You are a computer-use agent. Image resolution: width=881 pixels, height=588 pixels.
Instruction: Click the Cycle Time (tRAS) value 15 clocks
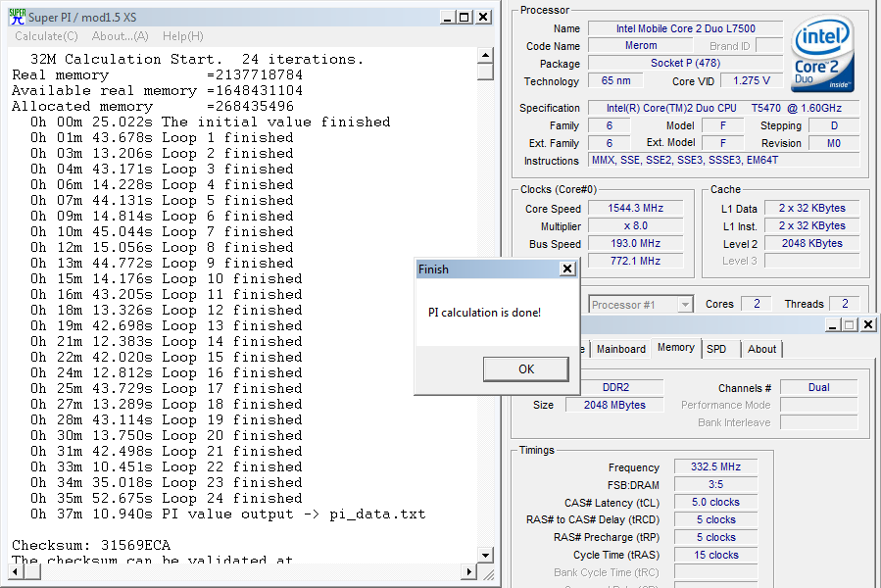point(715,555)
